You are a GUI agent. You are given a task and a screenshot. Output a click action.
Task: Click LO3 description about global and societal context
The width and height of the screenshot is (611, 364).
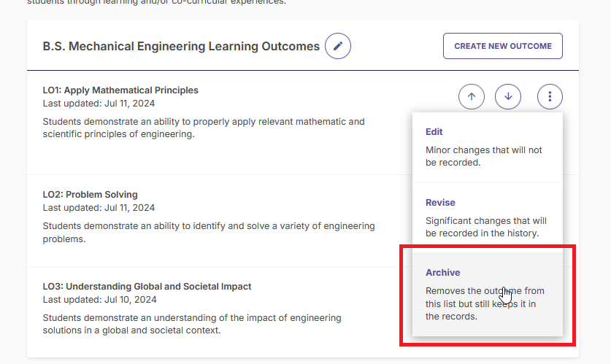192,324
